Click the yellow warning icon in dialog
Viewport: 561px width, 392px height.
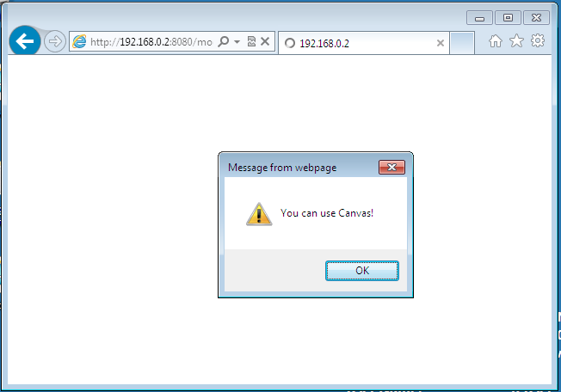pyautogui.click(x=259, y=214)
